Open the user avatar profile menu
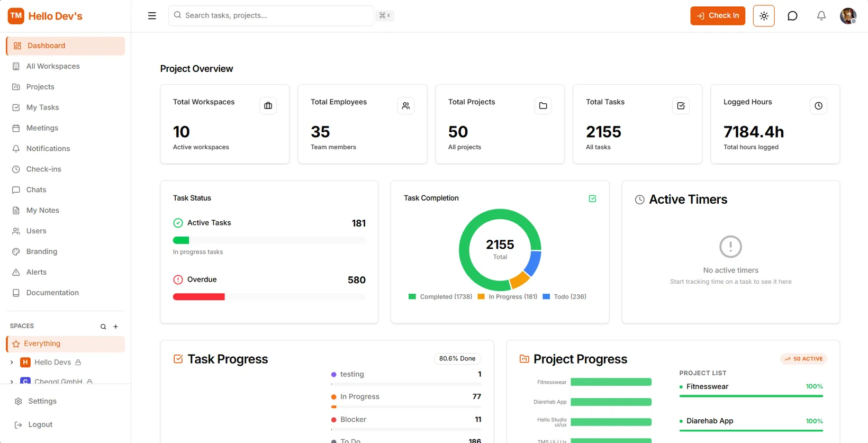The height and width of the screenshot is (443, 868). [x=848, y=16]
